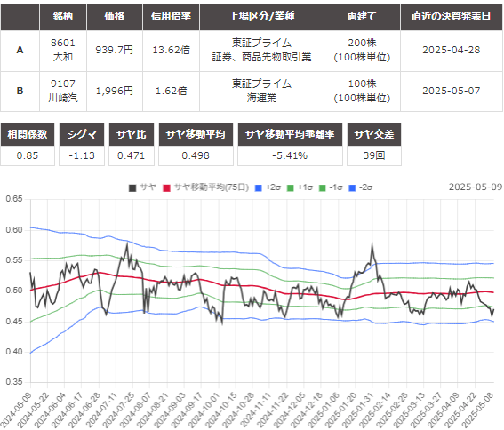
Task: Click the サヤ移動平均乖離率 header
Action: [290, 134]
